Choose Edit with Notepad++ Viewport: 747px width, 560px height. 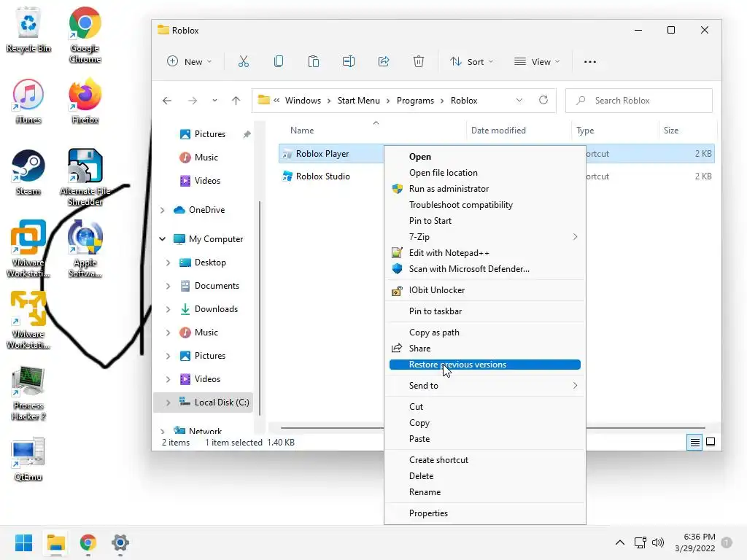point(485,253)
